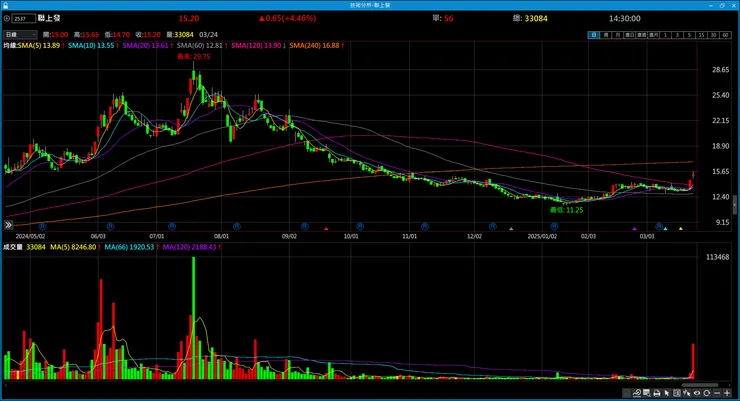Viewport: 740px width, 401px height.
Task: Click the SMA(120) 13.90 label
Action: coord(256,45)
